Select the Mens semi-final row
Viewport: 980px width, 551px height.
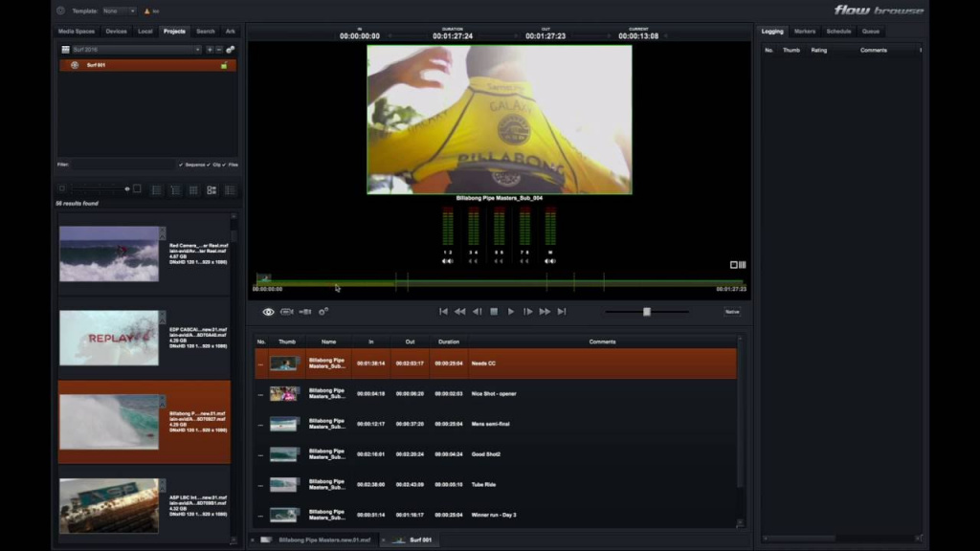click(x=496, y=424)
